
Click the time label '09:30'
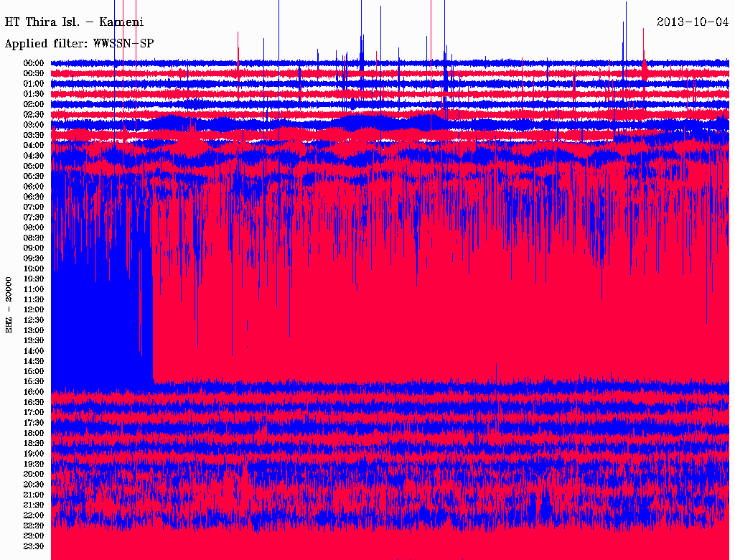point(34,258)
